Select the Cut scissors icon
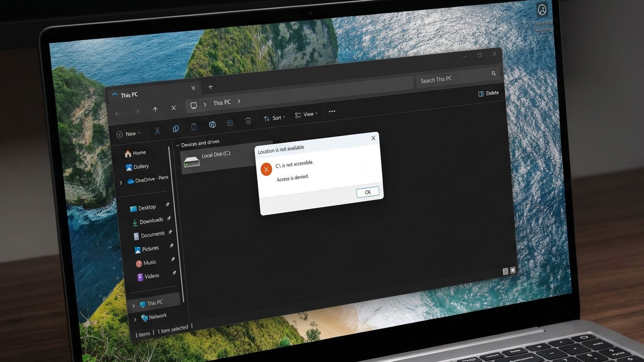The width and height of the screenshot is (644, 362). (x=157, y=130)
